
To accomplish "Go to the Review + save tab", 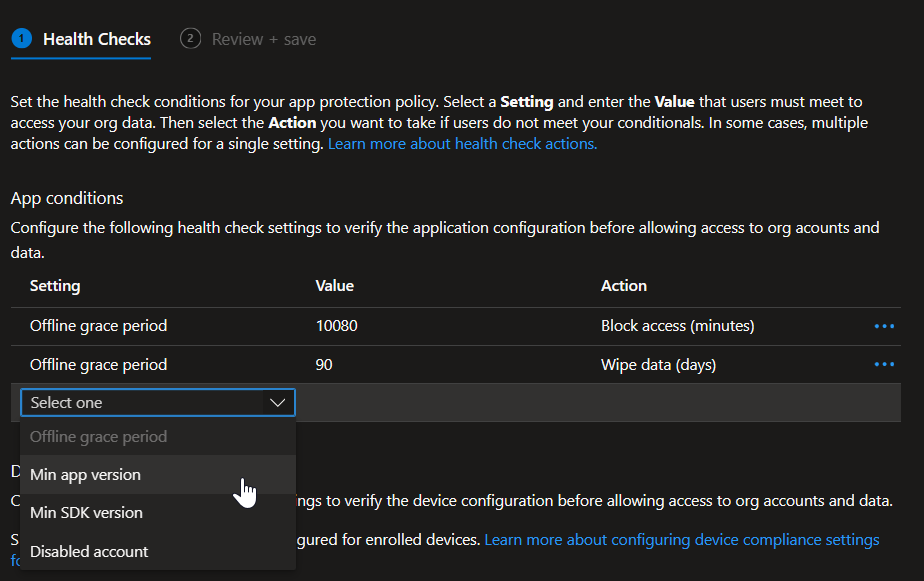I will coord(263,40).
